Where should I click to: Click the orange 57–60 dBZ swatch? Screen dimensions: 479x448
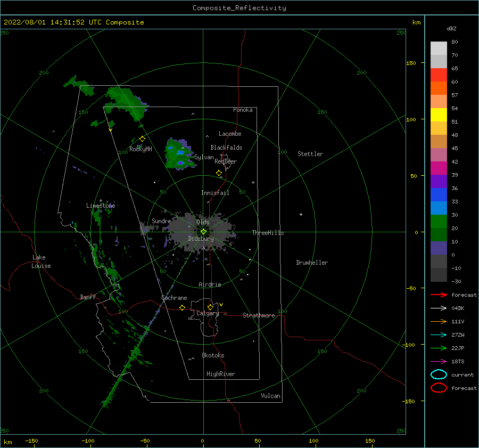coord(439,88)
